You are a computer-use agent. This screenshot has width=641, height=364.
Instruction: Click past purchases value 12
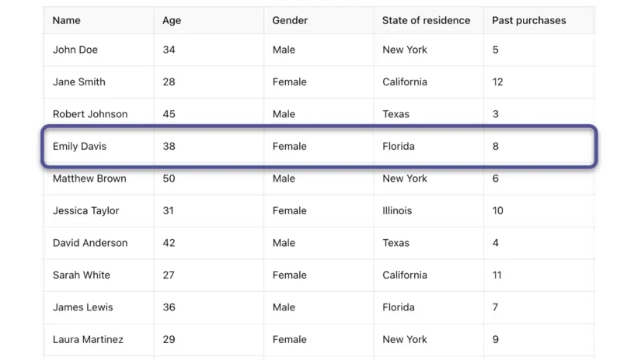(498, 81)
